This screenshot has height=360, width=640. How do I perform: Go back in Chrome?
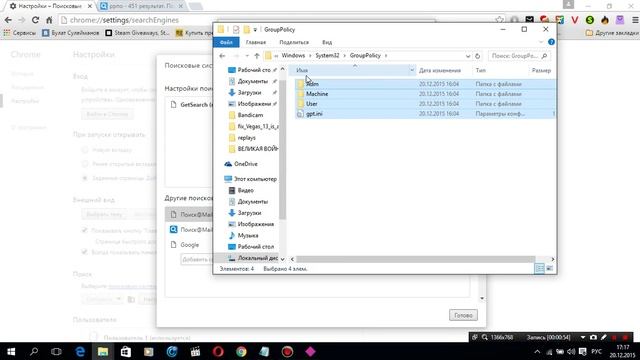coord(8,20)
